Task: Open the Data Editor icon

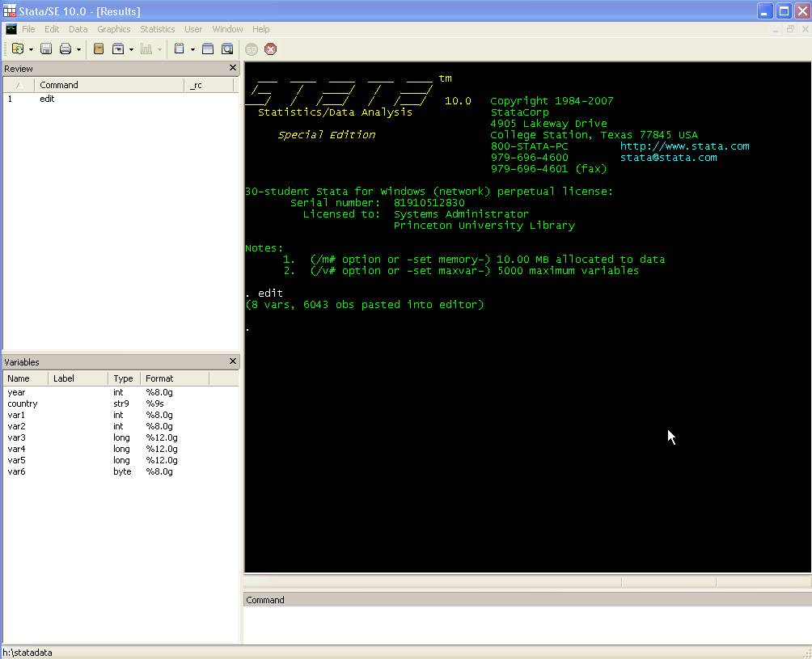Action: 208,49
